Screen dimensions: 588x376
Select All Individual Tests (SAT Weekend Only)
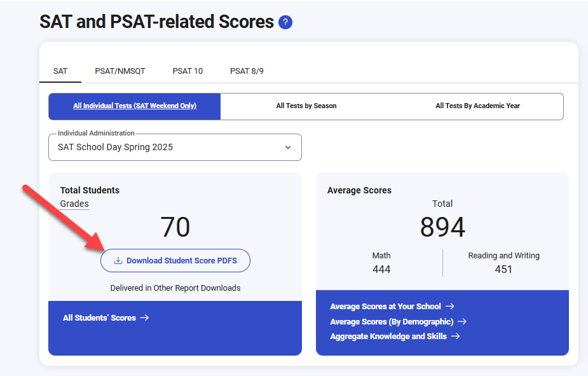point(135,106)
